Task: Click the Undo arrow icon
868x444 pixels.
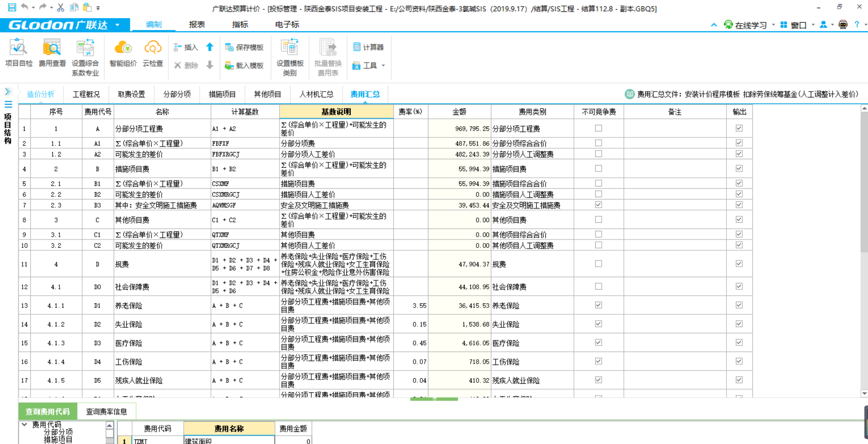Action: pyautogui.click(x=25, y=7)
